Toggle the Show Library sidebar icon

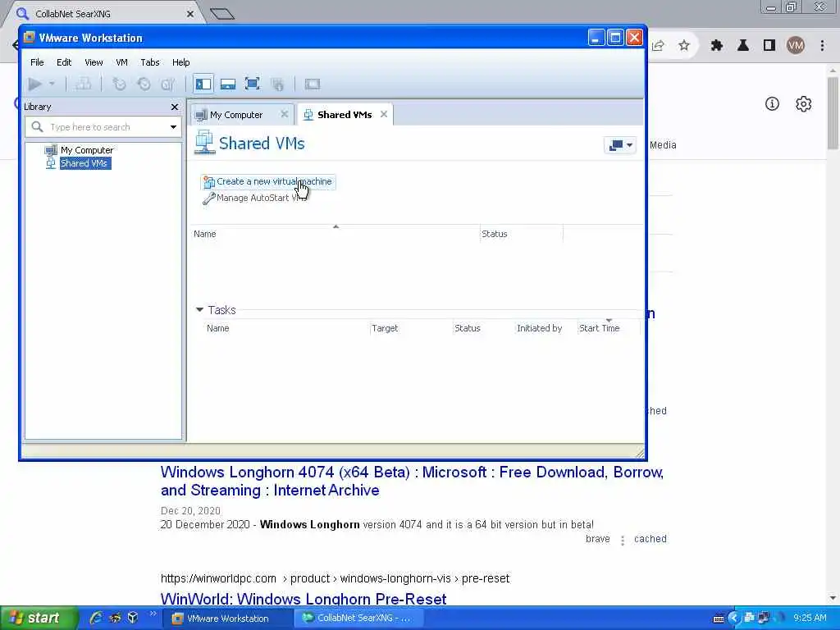coord(203,84)
